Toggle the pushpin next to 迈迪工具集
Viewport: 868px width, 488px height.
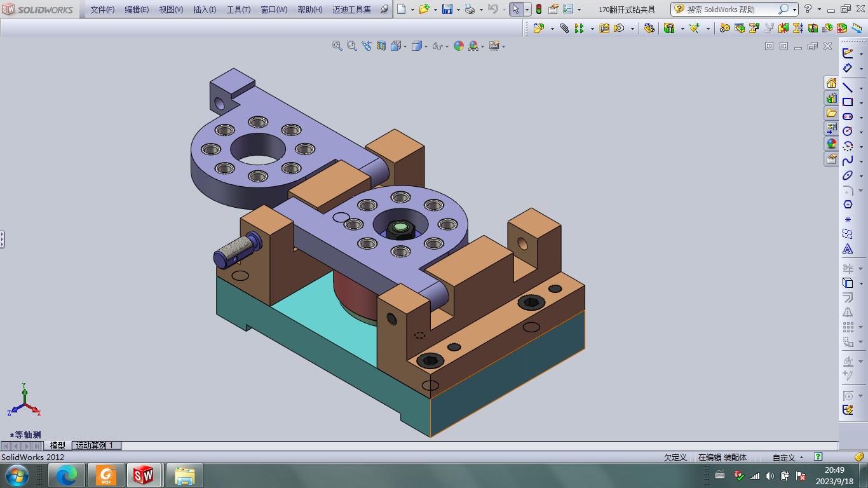pos(384,10)
